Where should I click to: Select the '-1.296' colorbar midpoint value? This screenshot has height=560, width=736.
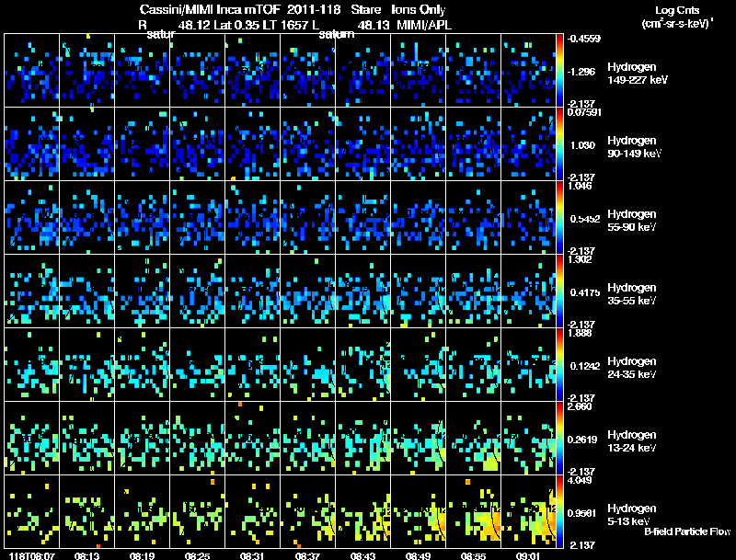[x=581, y=72]
